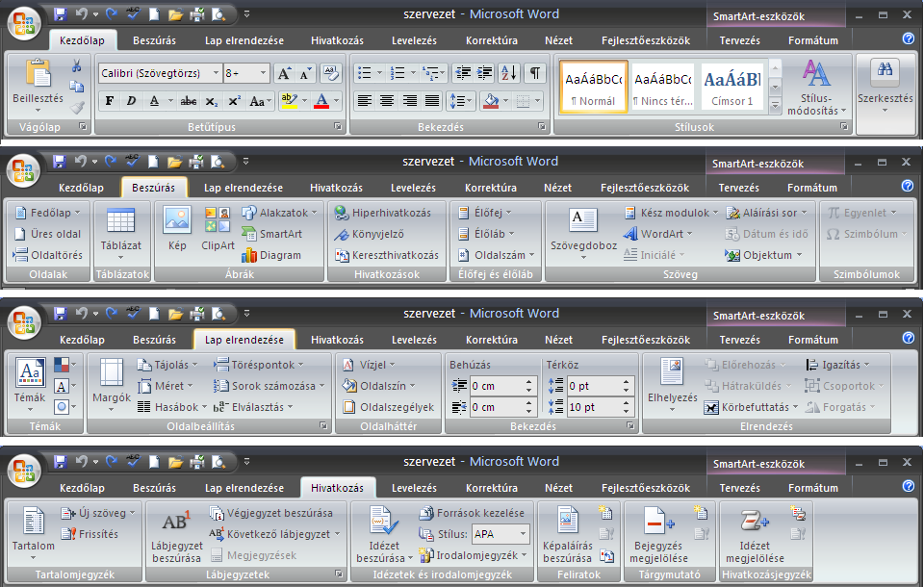Click the Diagram chart icon
The image size is (924, 587).
pyautogui.click(x=271, y=255)
